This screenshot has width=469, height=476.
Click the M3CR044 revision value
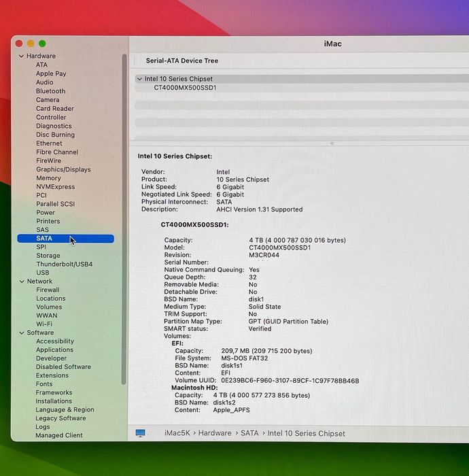[264, 255]
